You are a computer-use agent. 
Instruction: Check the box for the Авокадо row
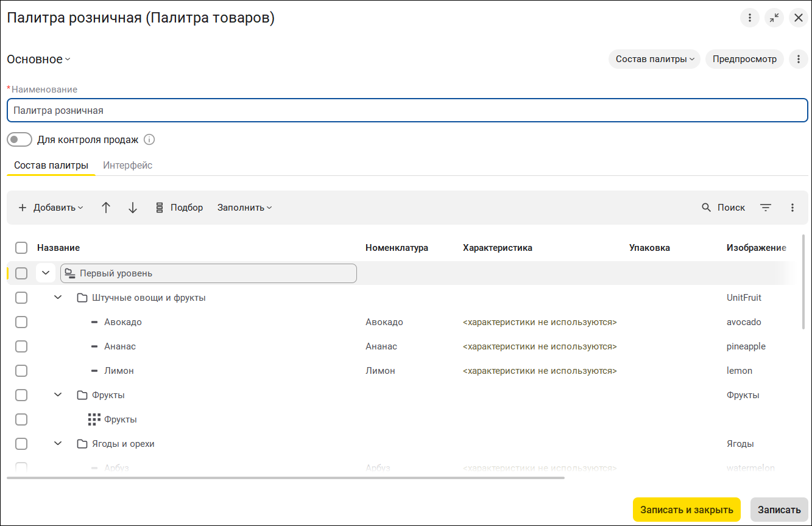[x=21, y=322]
